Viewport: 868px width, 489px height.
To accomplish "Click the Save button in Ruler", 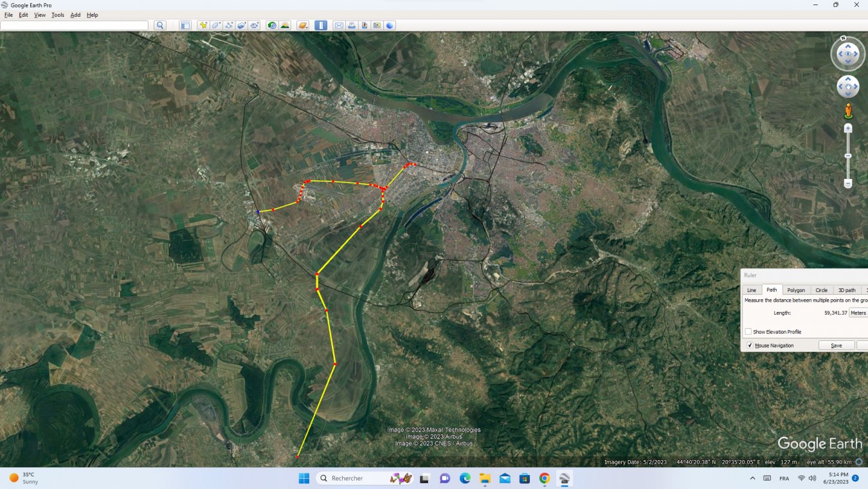I will pyautogui.click(x=836, y=346).
